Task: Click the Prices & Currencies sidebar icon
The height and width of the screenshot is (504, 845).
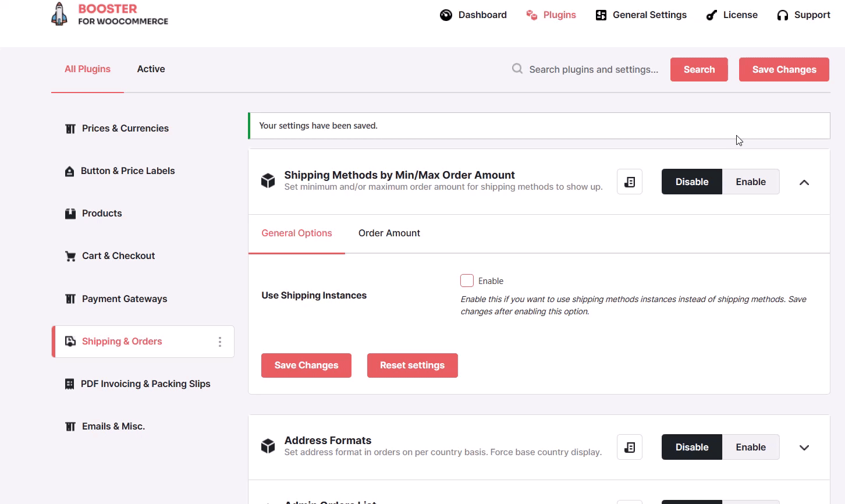Action: [70, 129]
